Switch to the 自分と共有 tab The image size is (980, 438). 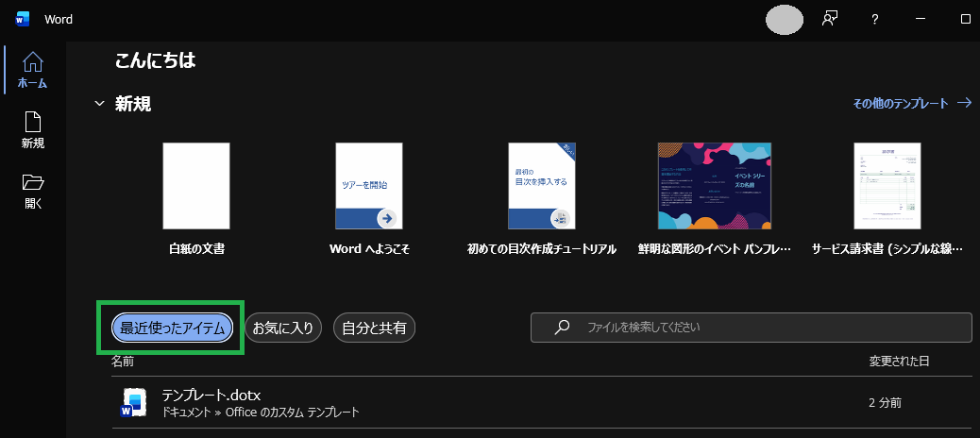(x=375, y=328)
